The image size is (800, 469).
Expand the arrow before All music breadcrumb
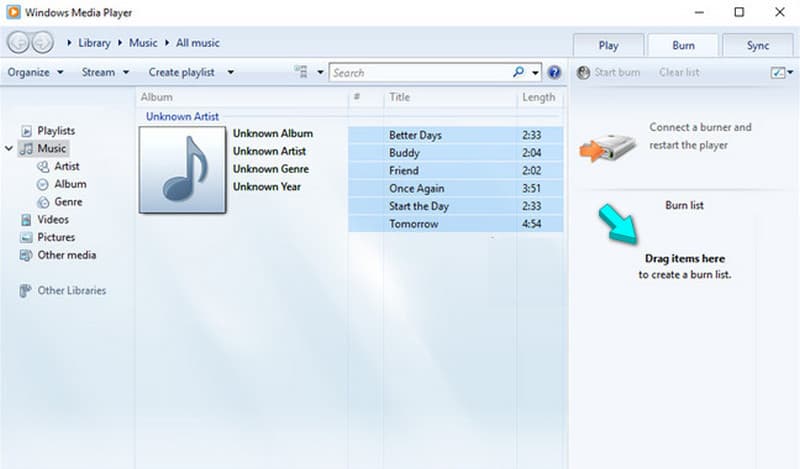167,43
